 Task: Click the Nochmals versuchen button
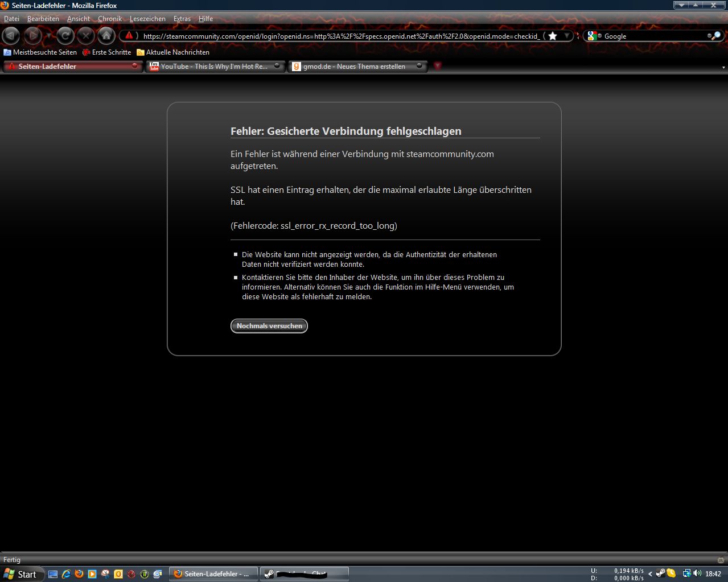click(x=269, y=326)
